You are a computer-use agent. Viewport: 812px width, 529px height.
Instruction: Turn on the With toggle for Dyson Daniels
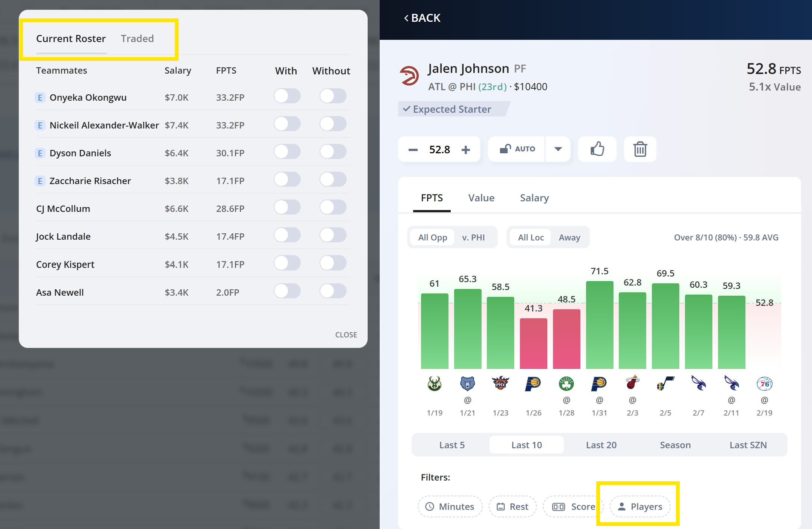(287, 152)
